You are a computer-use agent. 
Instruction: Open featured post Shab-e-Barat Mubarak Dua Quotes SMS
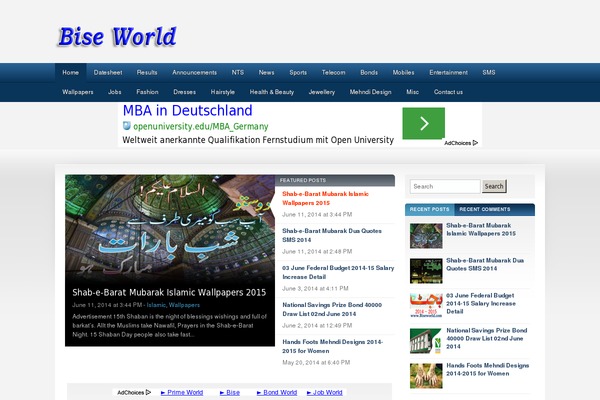332,235
